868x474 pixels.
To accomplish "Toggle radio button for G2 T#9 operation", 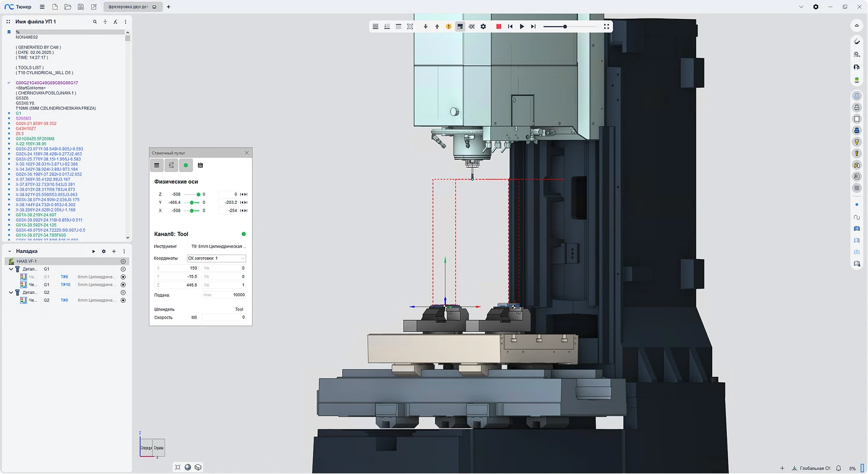I will pos(123,300).
